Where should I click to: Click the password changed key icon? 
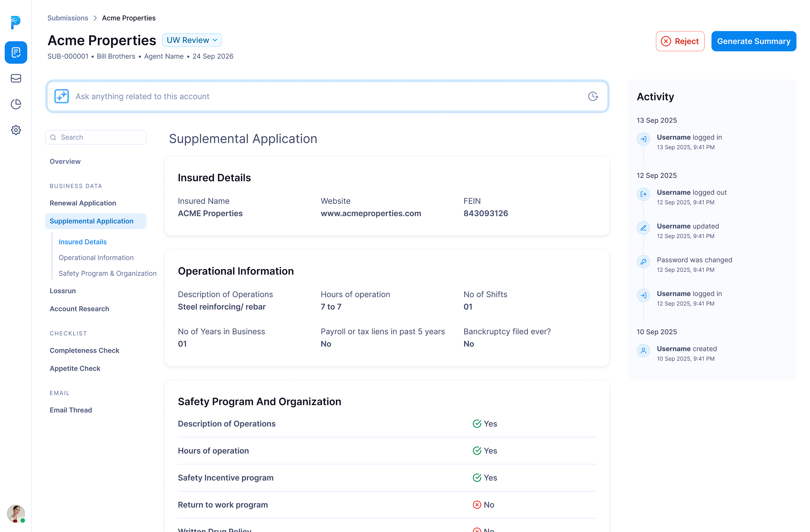point(643,262)
